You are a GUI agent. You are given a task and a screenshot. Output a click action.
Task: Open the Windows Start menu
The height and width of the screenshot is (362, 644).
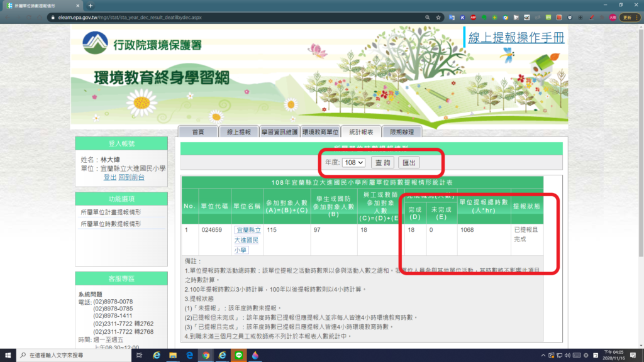pos(8,355)
